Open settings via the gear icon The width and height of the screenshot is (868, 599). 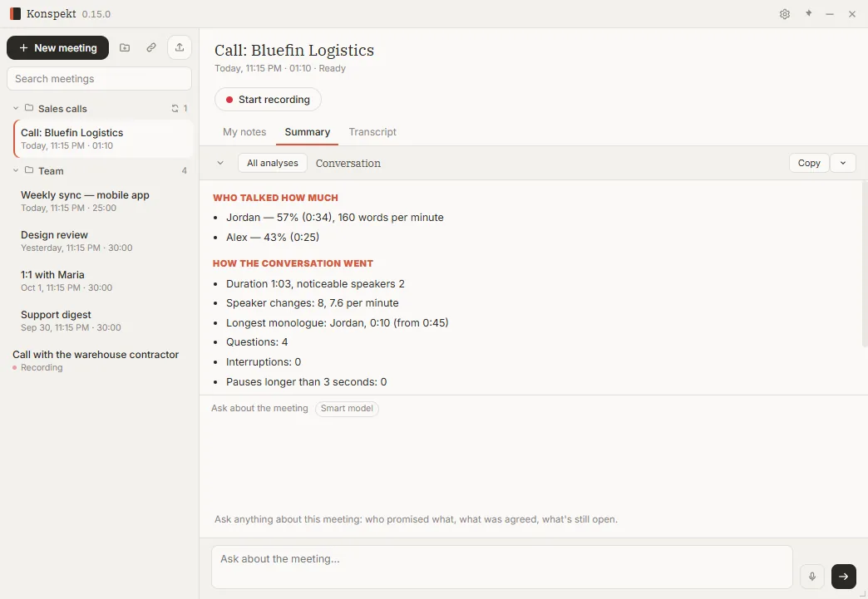tap(784, 14)
